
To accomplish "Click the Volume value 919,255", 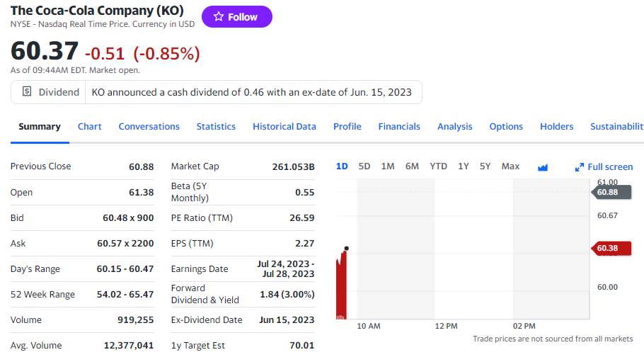I will pyautogui.click(x=136, y=320).
